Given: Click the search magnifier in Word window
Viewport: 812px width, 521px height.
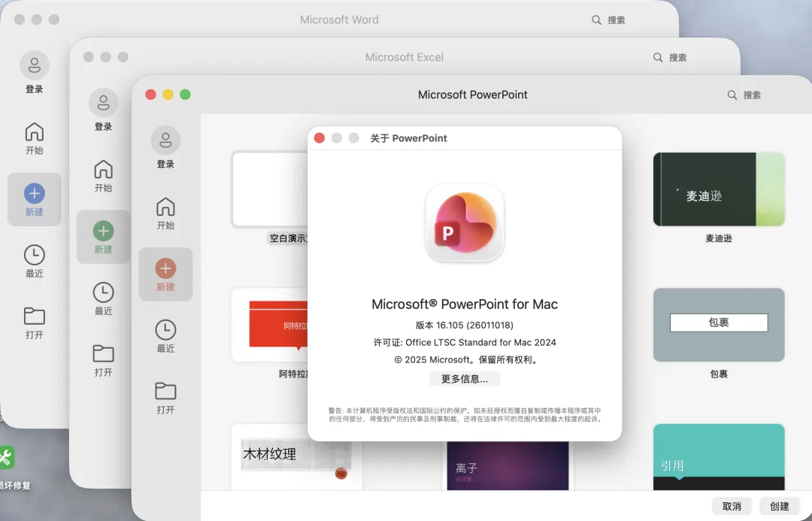Looking at the screenshot, I should tap(596, 20).
